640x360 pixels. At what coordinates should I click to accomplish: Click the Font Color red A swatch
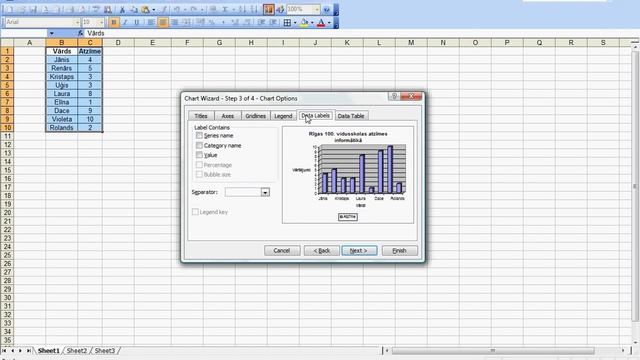pos(321,22)
